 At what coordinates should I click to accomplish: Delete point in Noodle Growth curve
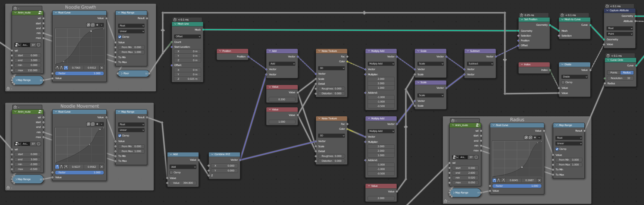tap(101, 68)
